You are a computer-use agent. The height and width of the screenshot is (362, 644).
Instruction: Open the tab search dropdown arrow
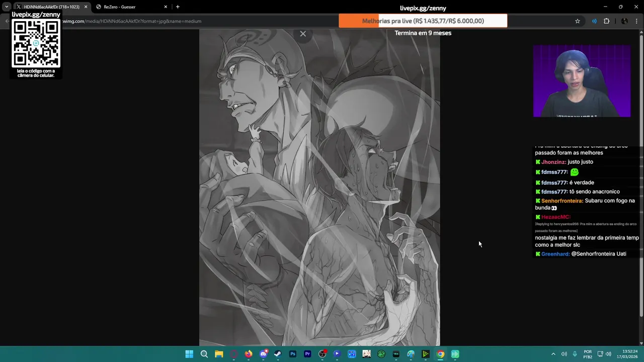[x=7, y=7]
